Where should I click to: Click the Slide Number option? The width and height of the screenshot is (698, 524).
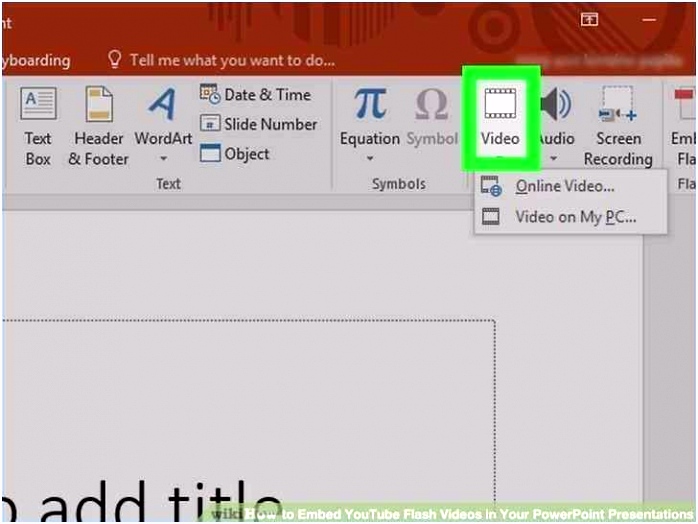click(x=259, y=124)
